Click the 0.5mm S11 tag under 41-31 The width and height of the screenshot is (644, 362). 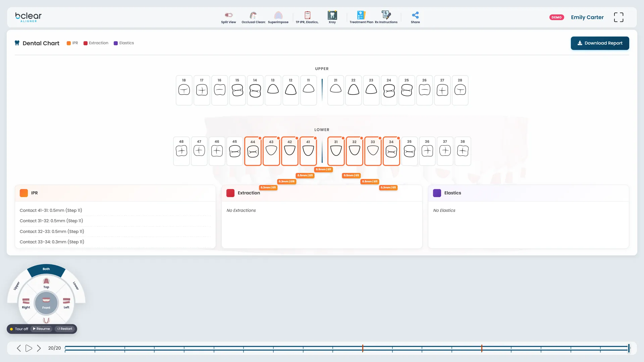323,170
